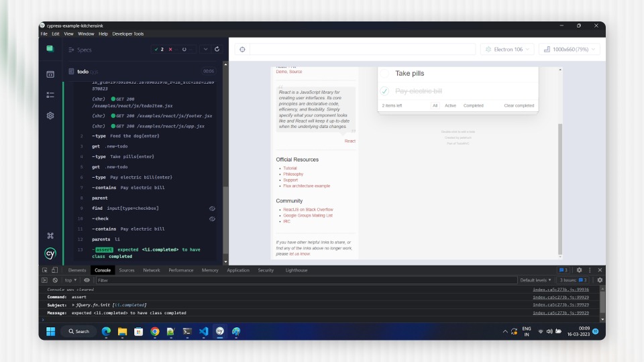Switch to the Lighthouse tab

tap(297, 270)
